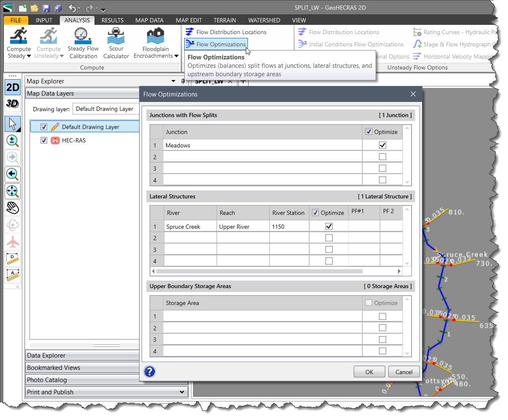Image resolution: width=508 pixels, height=420 pixels.
Task: Uncheck Optimize for the Meadows junction
Action: [x=382, y=145]
